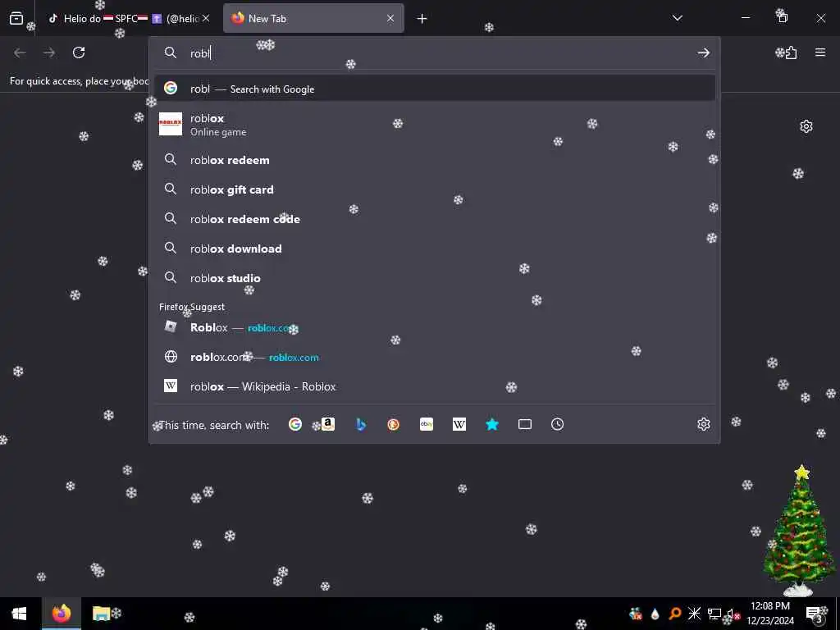
Task: Click Firefox icon in the taskbar
Action: [x=61, y=614]
